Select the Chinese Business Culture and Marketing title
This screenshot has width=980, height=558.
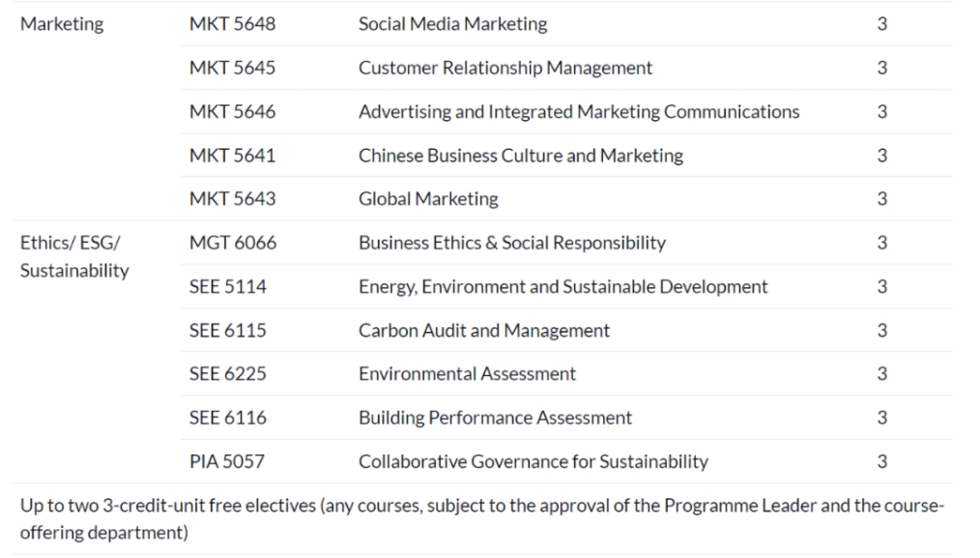click(x=521, y=155)
